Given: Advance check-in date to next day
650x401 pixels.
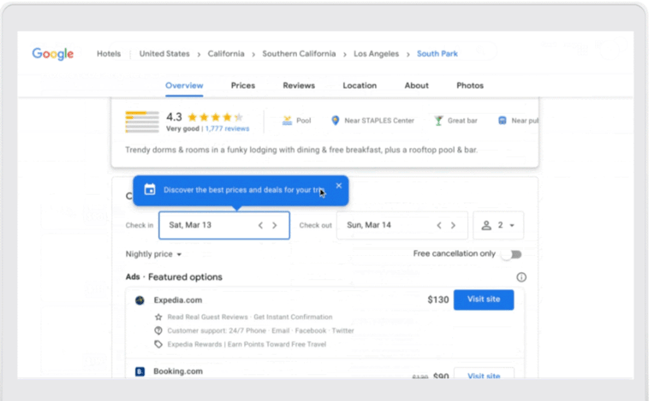Looking at the screenshot, I should [x=275, y=225].
